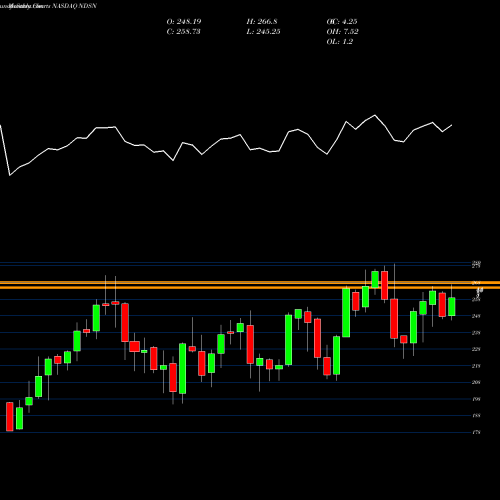
Task: Select the low value 'L: 245.25'
Action: tap(263, 32)
